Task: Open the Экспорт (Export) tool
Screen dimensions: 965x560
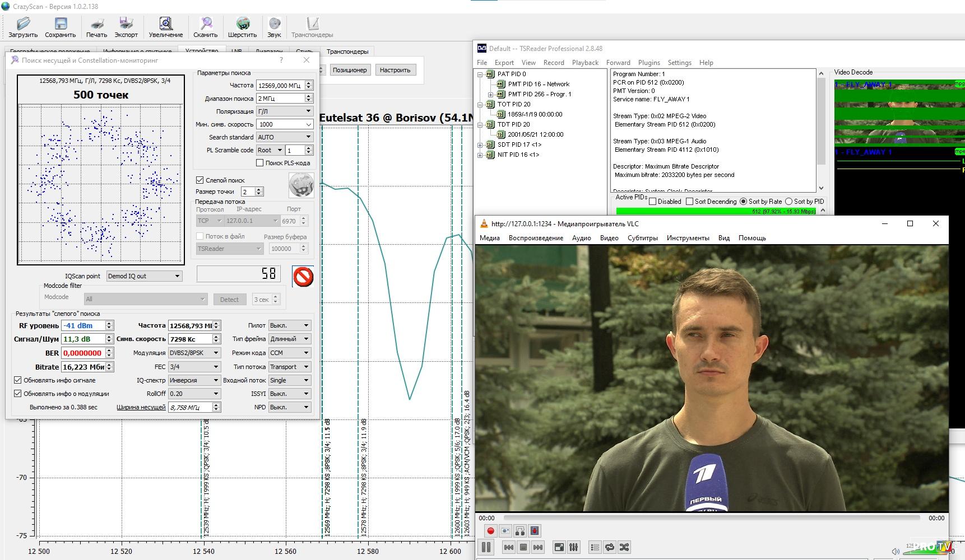Action: click(126, 24)
